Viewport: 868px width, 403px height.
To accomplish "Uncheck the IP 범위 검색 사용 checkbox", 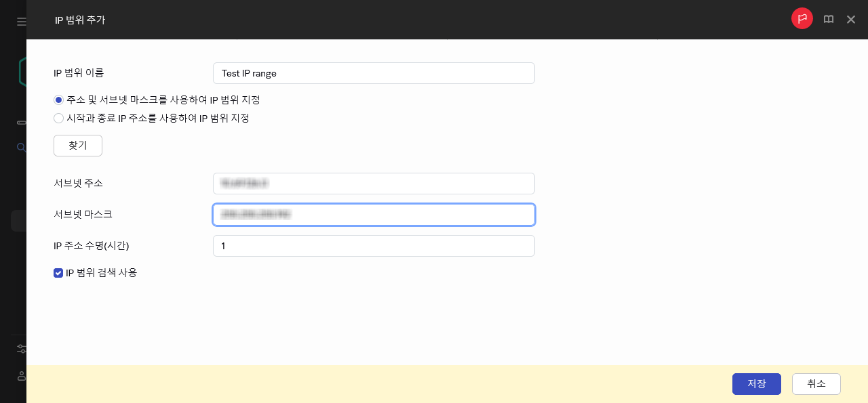I will [58, 273].
